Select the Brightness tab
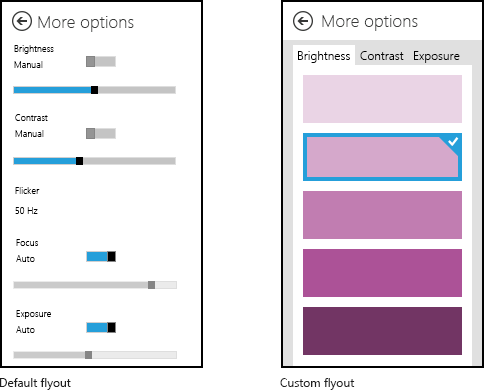 pyautogui.click(x=324, y=55)
